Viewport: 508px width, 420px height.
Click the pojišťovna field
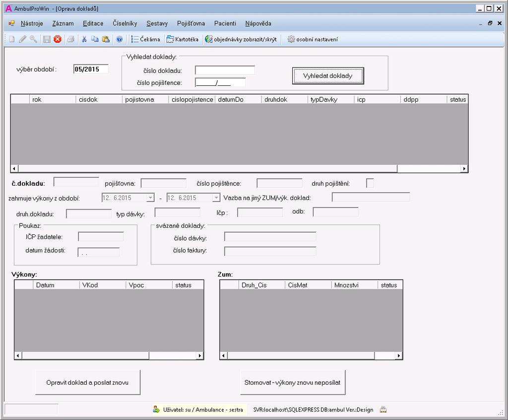[x=164, y=183]
